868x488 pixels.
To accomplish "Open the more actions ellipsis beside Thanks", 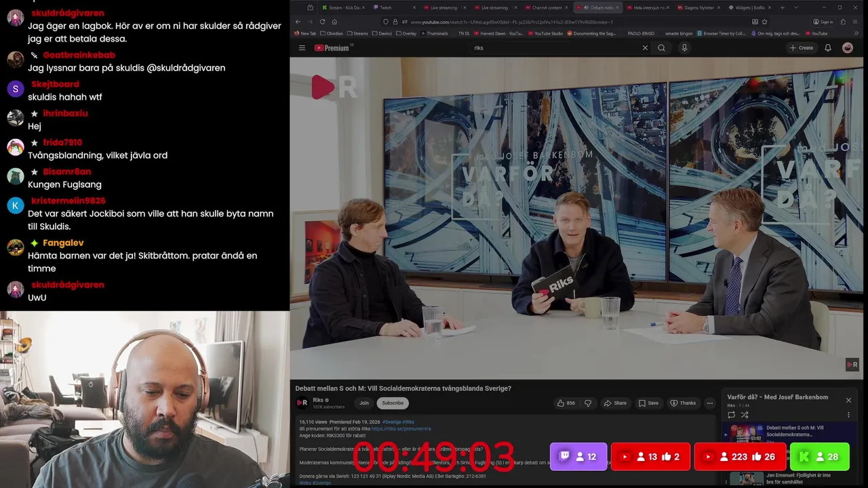I will [710, 403].
